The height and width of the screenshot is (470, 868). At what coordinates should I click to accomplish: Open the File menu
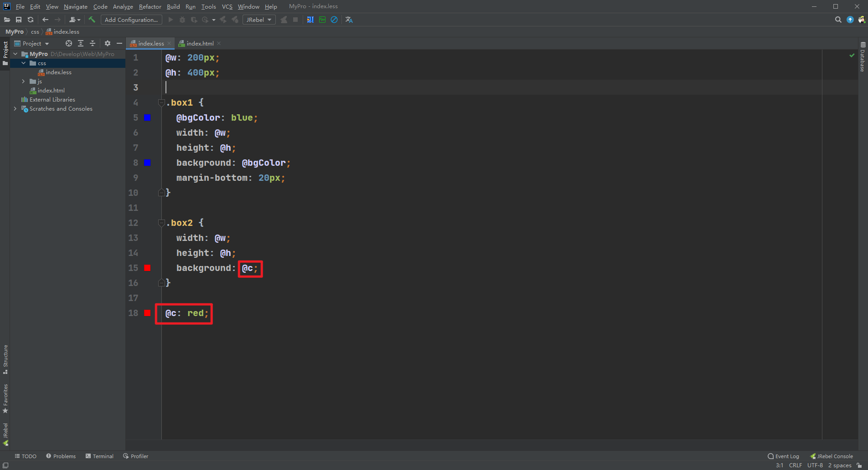tap(20, 6)
